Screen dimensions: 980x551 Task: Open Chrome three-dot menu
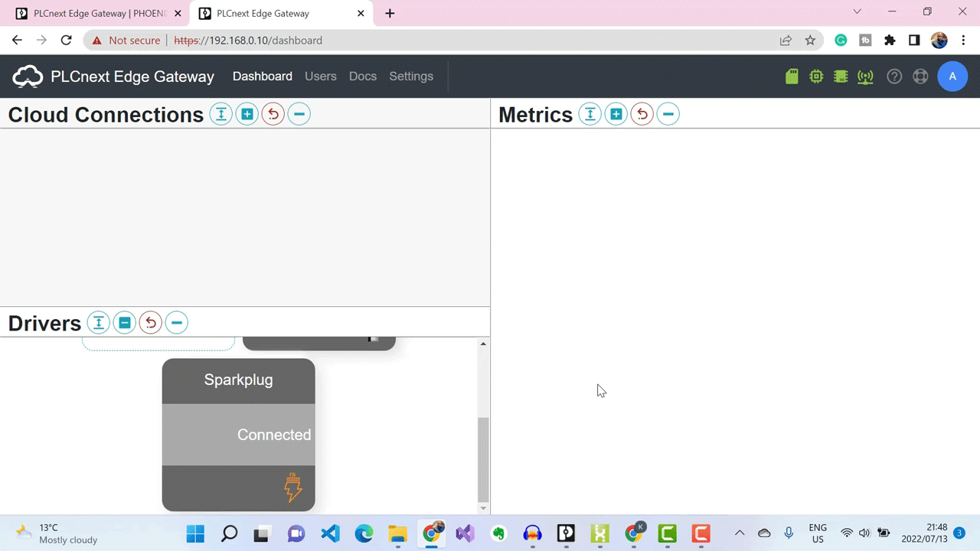(963, 40)
